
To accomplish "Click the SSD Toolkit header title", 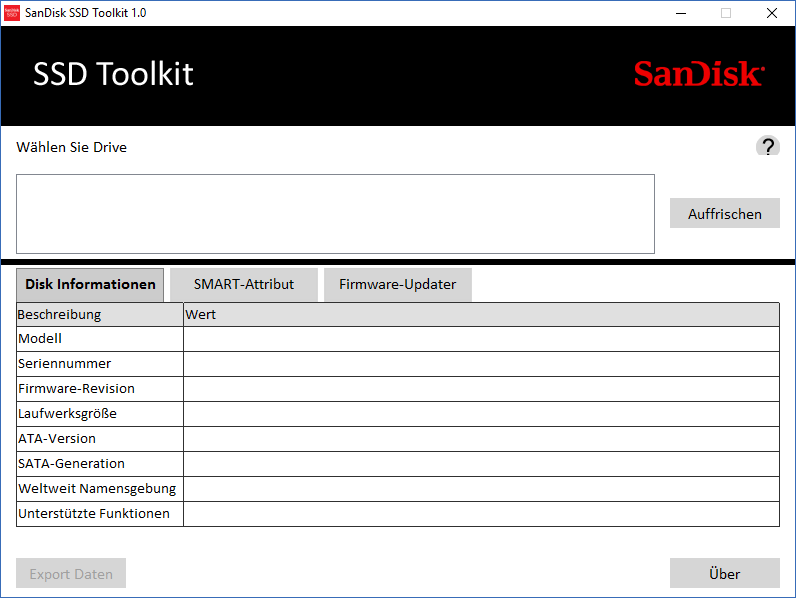I will [113, 74].
